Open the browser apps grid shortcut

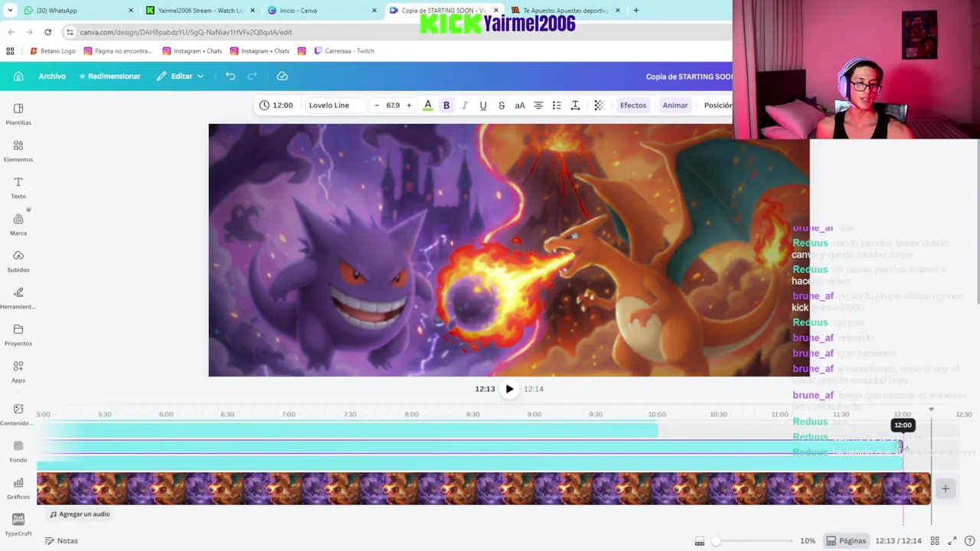10,51
